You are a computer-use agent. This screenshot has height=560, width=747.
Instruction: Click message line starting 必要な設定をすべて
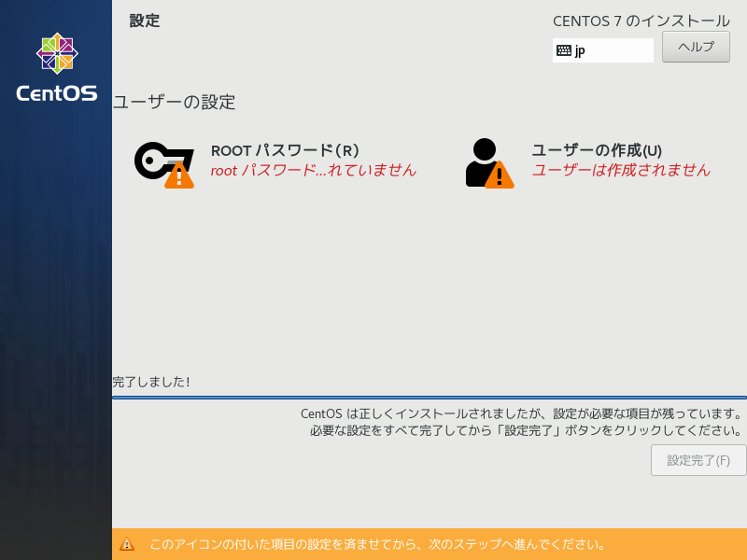click(x=526, y=430)
